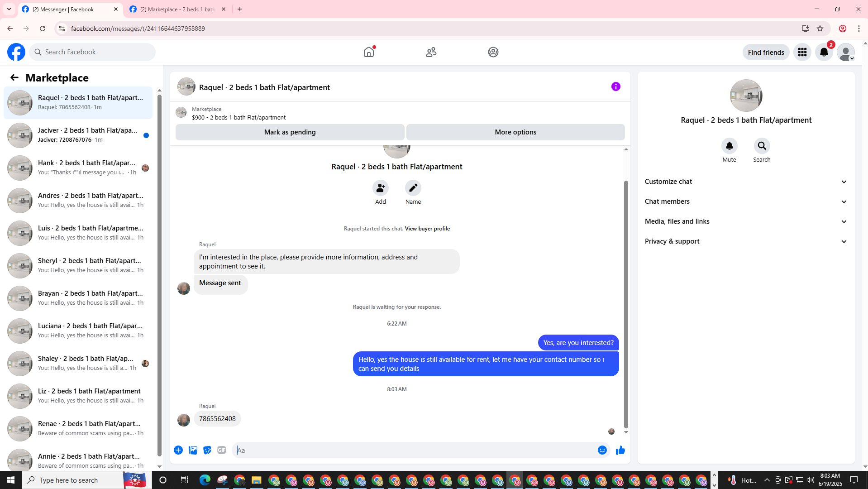Open Liz conversation

[78, 396]
